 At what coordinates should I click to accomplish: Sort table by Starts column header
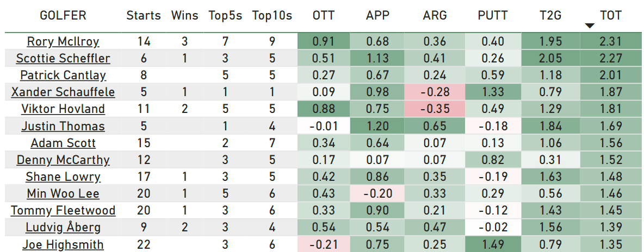tap(144, 16)
